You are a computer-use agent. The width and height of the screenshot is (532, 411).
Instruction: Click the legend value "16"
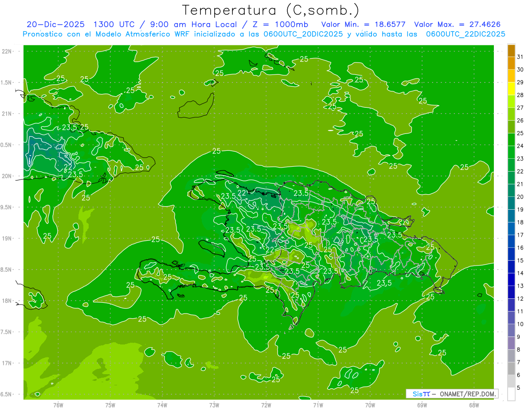tap(520, 248)
